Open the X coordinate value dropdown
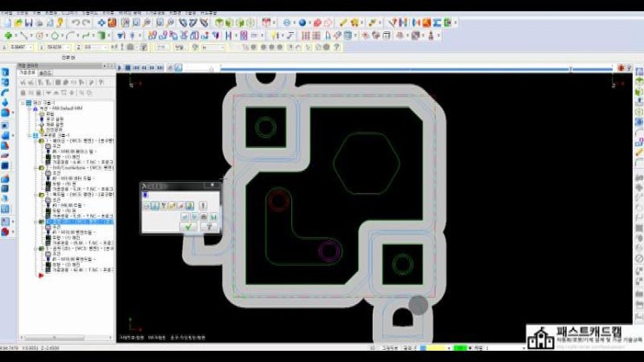644x362 pixels. (32, 47)
